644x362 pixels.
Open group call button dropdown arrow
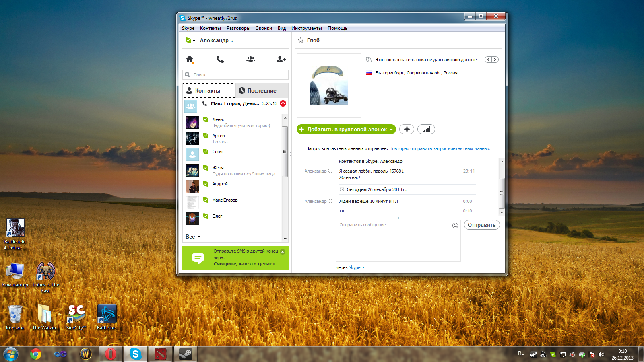[391, 130]
